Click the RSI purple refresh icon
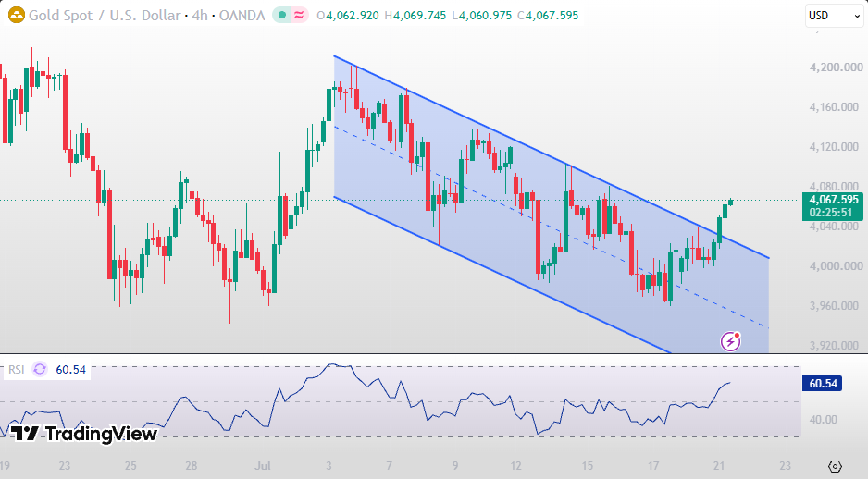868x479 pixels. (40, 369)
